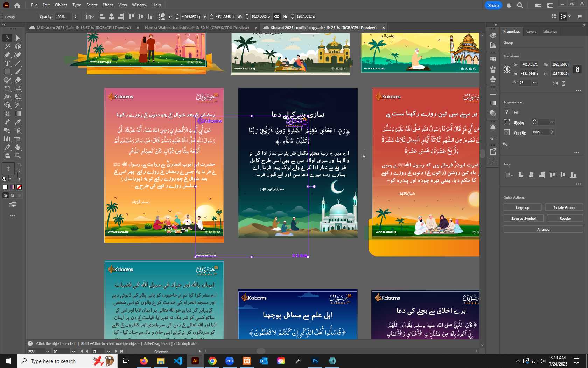Open the Effect menu
Screen dimensions: 588x368
click(108, 5)
